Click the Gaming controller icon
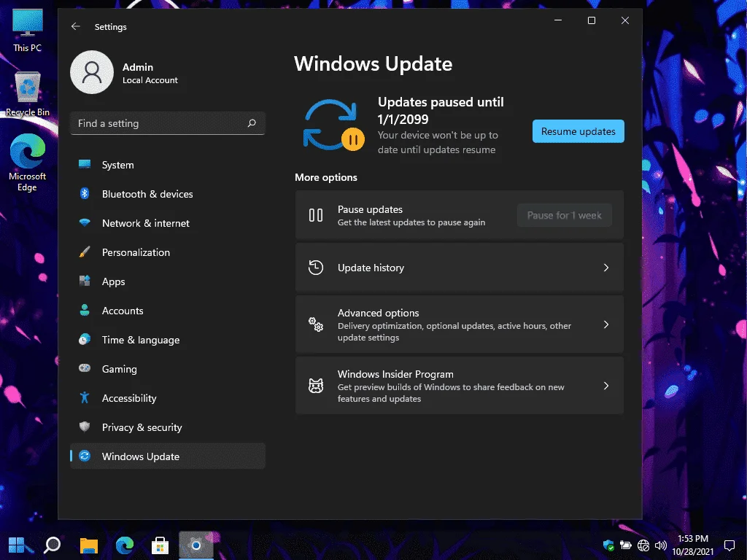The height and width of the screenshot is (560, 747). 85,368
